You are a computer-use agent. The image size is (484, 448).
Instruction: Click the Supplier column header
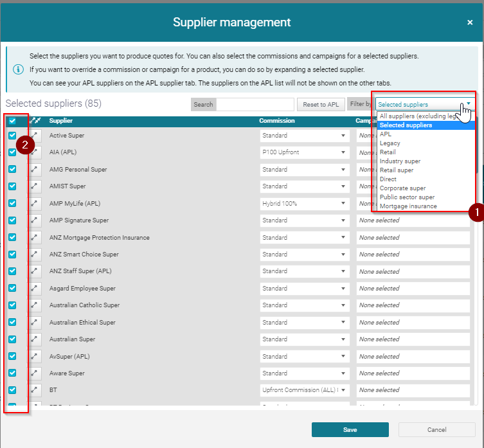tap(61, 121)
